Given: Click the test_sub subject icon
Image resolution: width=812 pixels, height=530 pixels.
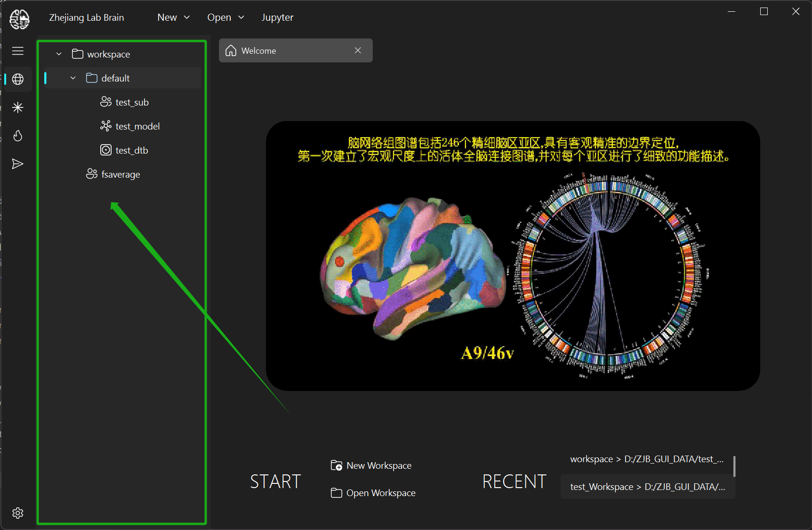Looking at the screenshot, I should coord(106,102).
